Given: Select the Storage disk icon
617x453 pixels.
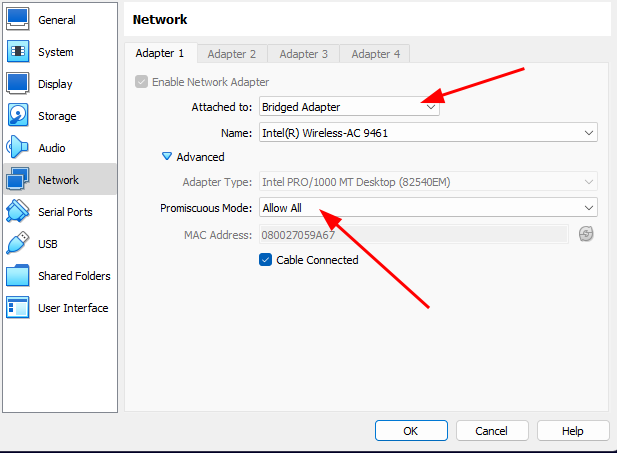Looking at the screenshot, I should point(18,115).
